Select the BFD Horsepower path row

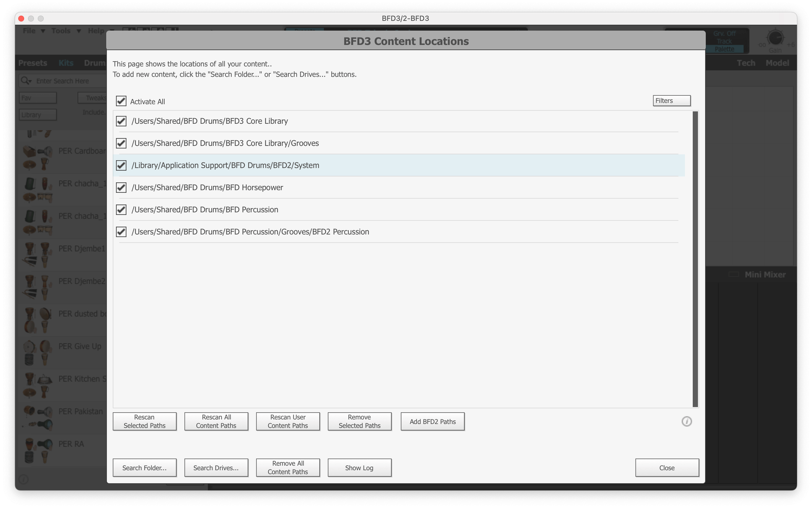pyautogui.click(x=399, y=188)
